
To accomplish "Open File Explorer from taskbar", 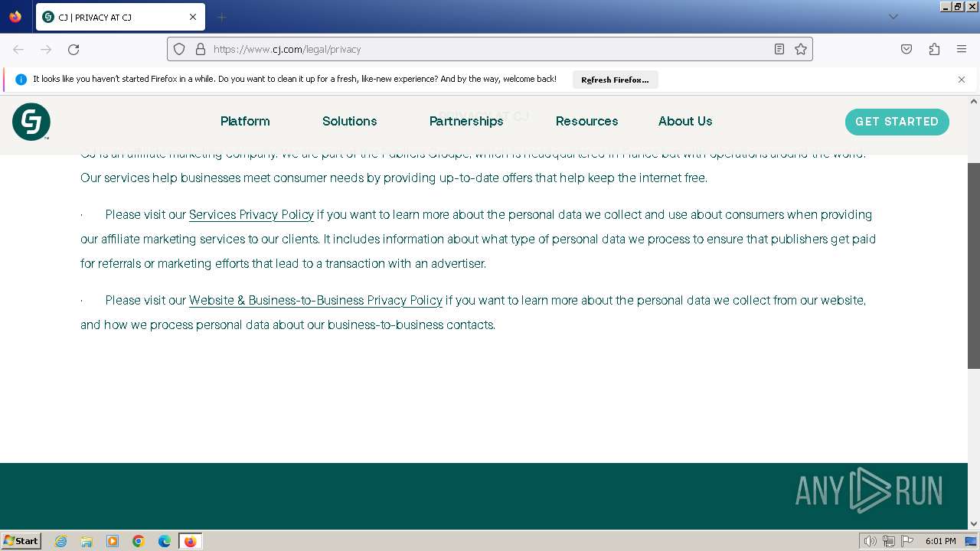I will coord(87,541).
